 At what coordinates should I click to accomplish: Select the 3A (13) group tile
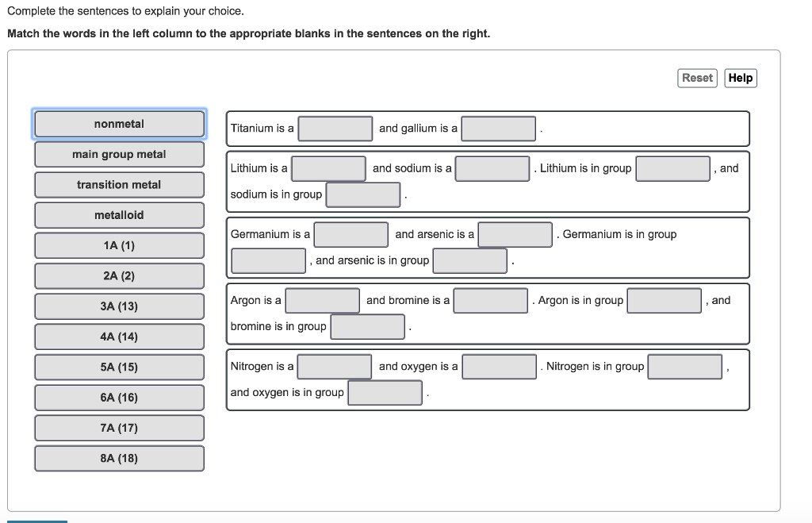click(119, 306)
